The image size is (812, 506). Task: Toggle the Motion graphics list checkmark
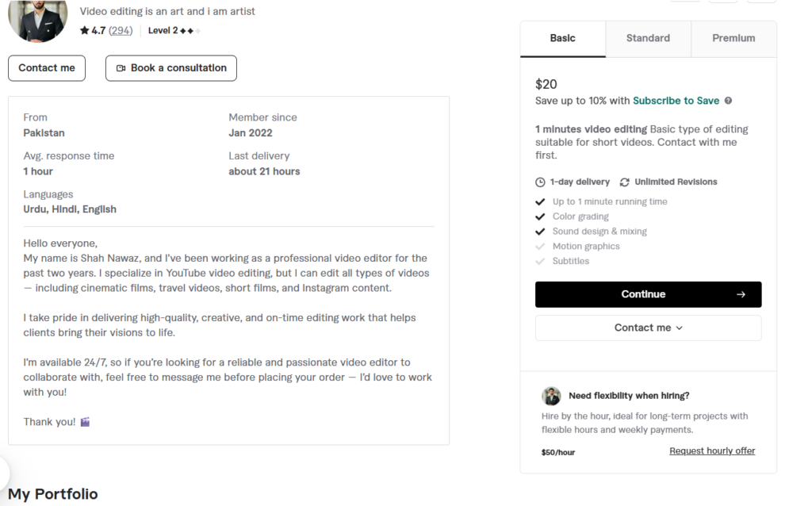[541, 246]
